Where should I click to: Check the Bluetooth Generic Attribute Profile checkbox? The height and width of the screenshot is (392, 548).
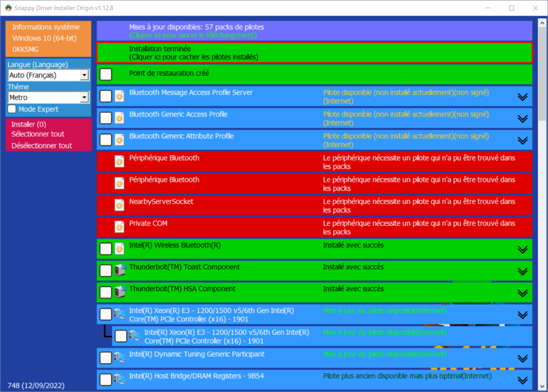pos(105,140)
